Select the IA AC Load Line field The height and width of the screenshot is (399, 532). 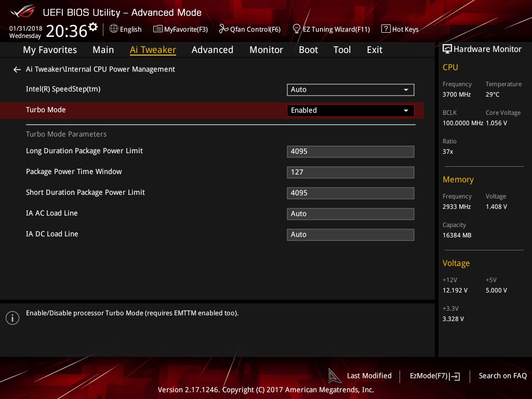tap(350, 214)
